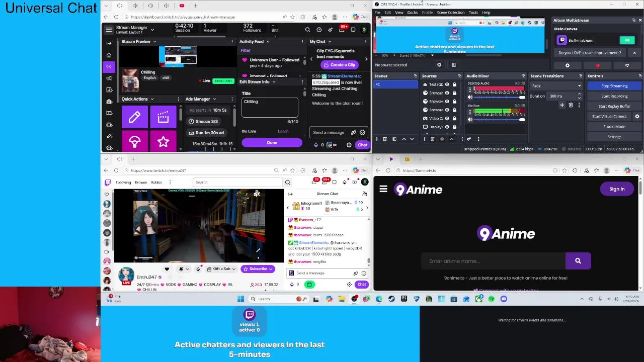
Task: Toggle visibility of the Display Capture source
Action: point(447,127)
